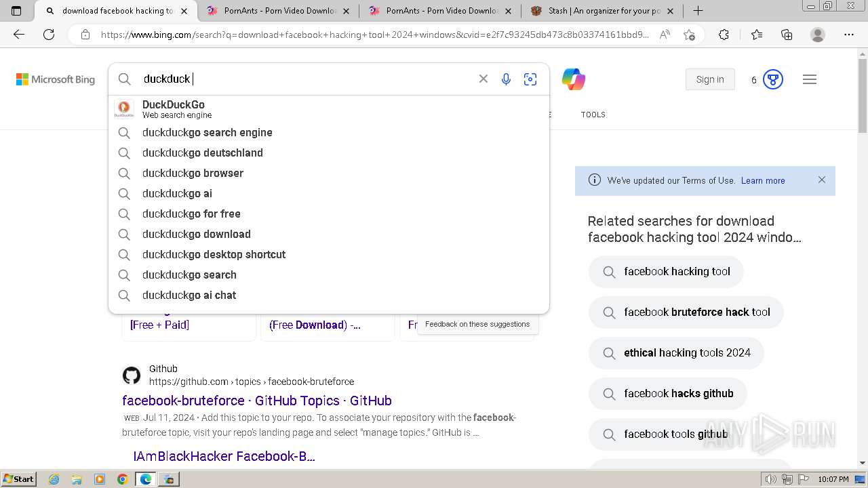Click the Github favicon in result
Image resolution: width=868 pixels, height=488 pixels.
132,375
